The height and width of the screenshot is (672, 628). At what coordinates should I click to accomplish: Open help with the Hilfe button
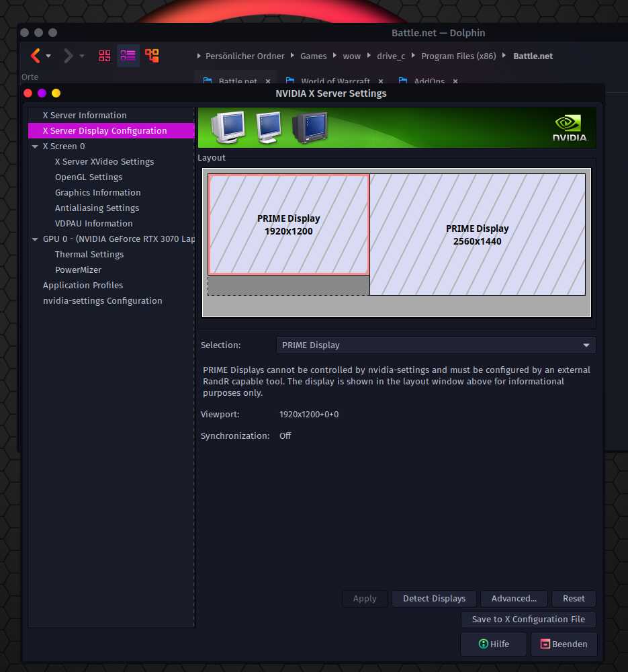494,644
